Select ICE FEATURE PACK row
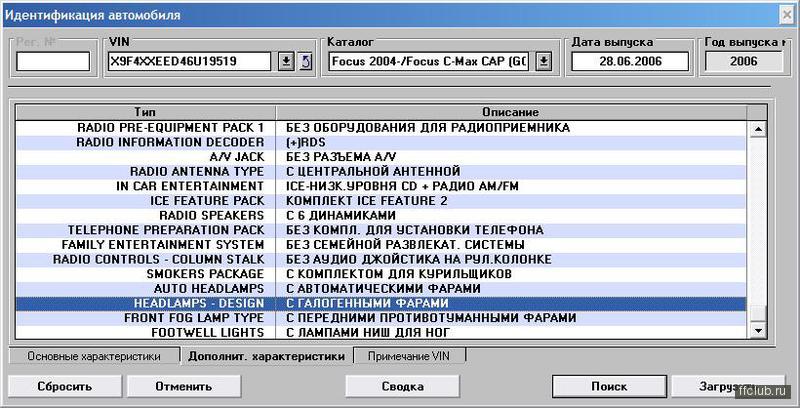This screenshot has height=408, width=800. (381, 201)
